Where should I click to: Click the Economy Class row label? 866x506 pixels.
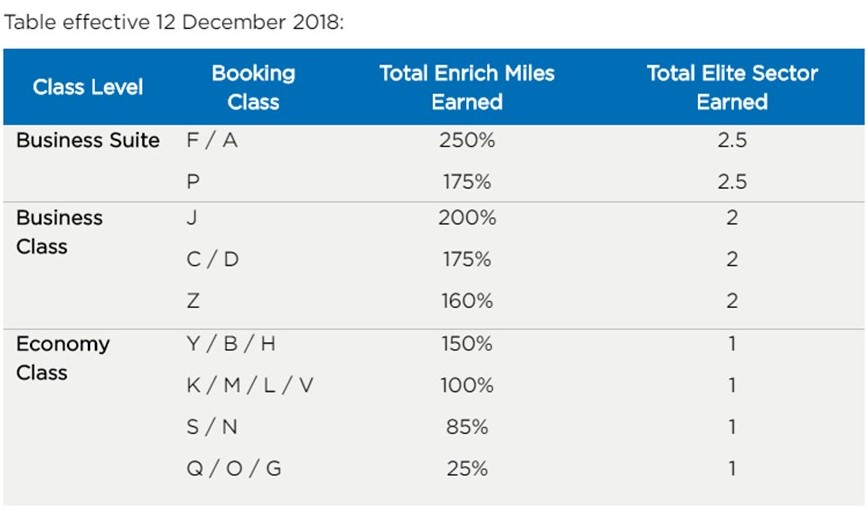[63, 358]
